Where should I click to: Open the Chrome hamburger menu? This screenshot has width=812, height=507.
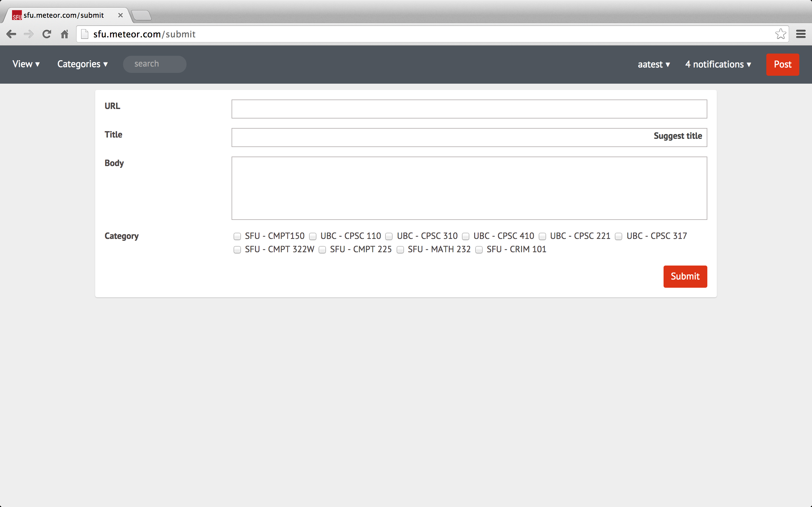pyautogui.click(x=801, y=34)
